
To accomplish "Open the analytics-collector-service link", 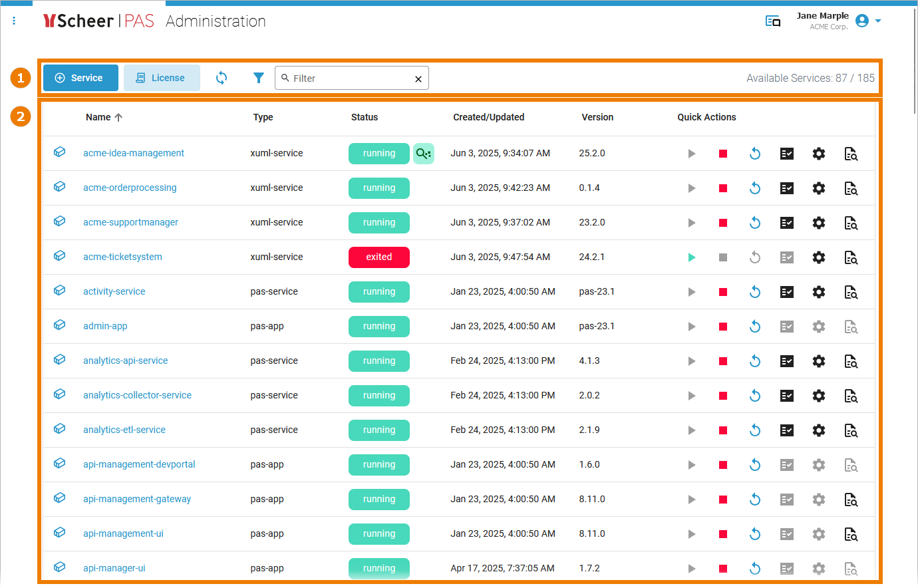I will pyautogui.click(x=137, y=395).
